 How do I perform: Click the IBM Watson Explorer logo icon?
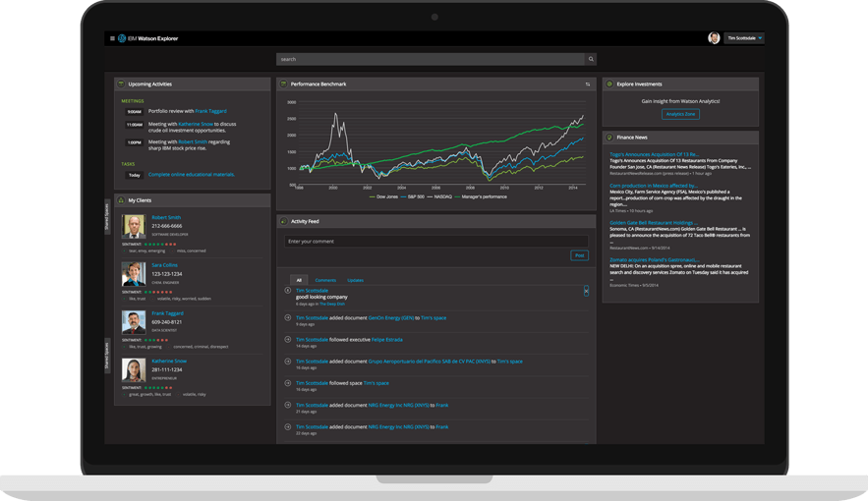[122, 38]
